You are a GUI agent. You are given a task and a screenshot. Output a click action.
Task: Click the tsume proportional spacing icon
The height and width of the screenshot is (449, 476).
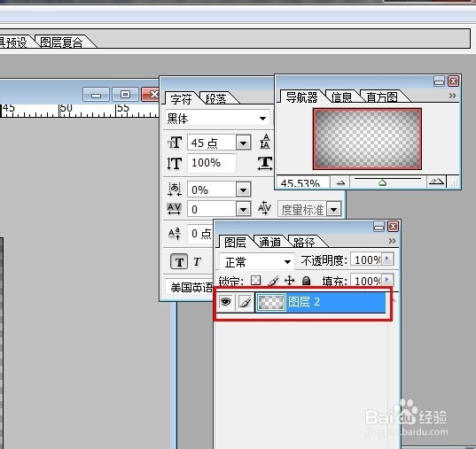(175, 190)
